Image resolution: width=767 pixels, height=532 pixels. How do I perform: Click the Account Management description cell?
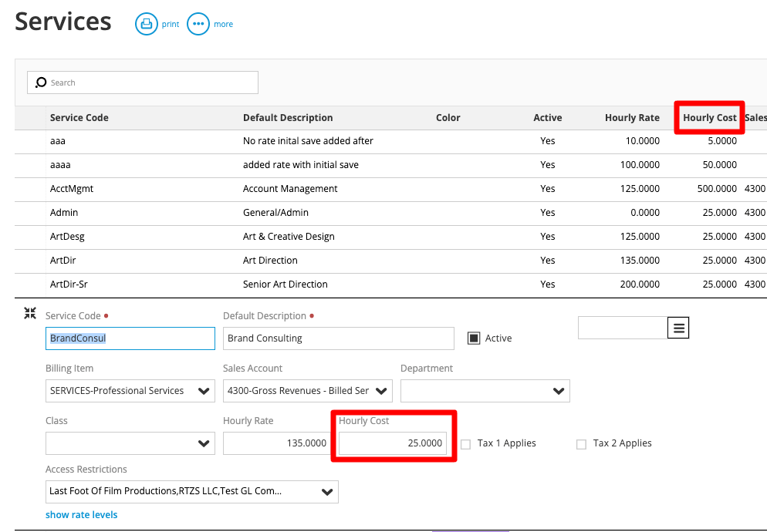point(290,188)
